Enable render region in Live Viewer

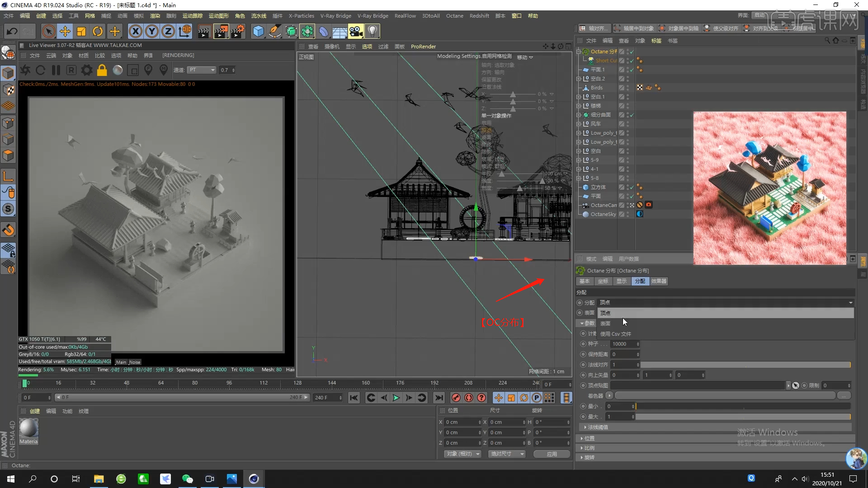pos(133,70)
